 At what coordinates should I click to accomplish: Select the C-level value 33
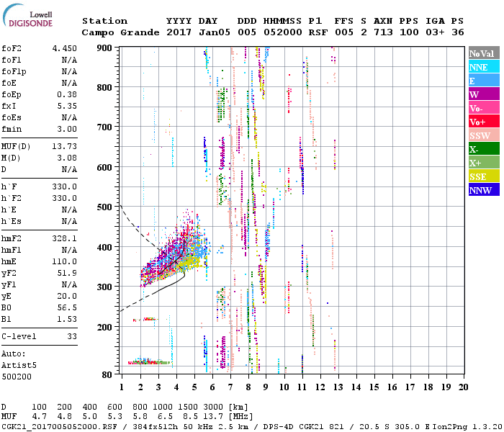(70, 336)
